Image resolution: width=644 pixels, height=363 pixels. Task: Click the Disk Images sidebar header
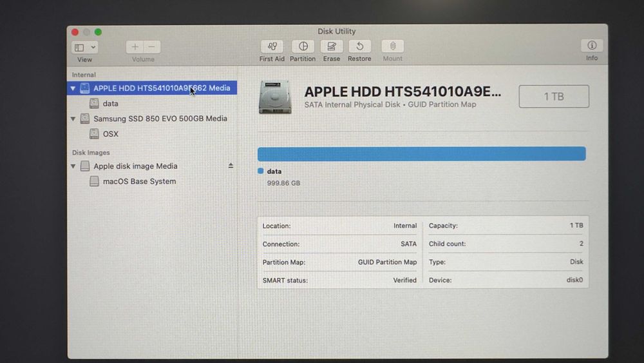[91, 153]
